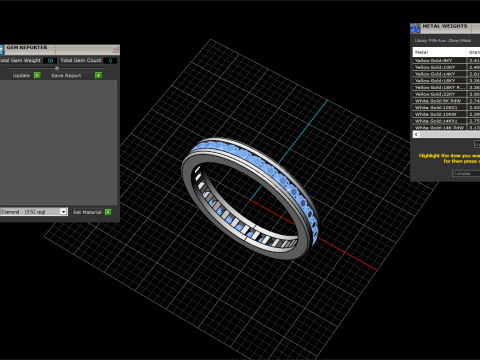Click the Total Gem Weight value field
480x360 pixels.
coord(50,61)
